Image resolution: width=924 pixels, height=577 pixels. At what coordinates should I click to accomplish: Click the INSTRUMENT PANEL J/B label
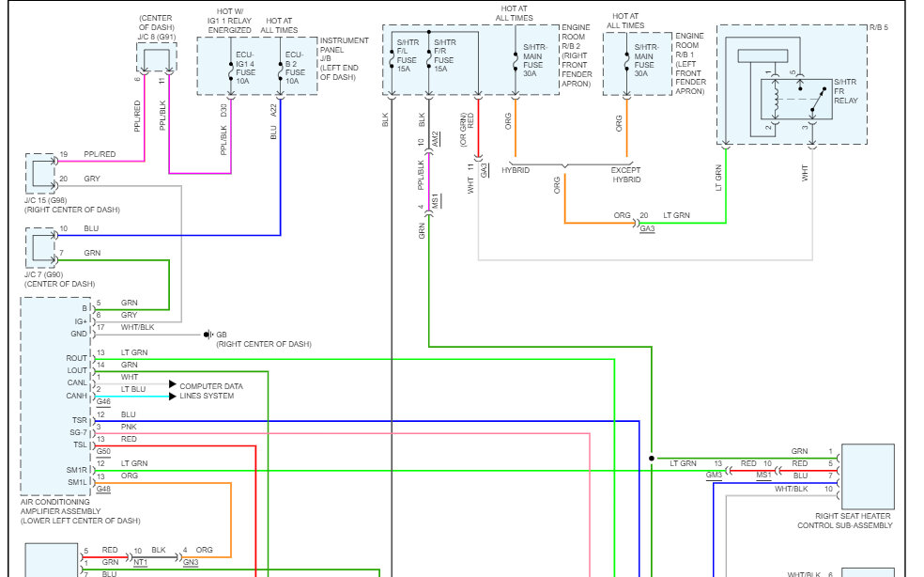[344, 58]
